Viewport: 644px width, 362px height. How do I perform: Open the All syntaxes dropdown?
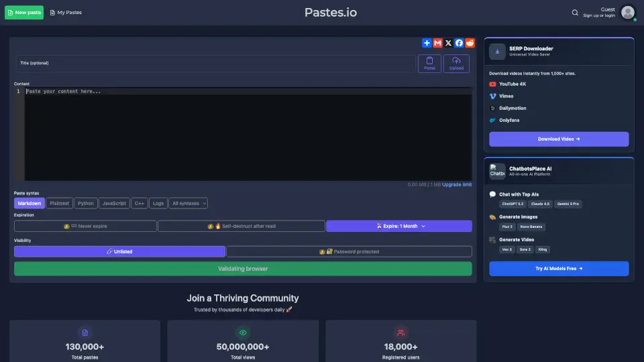[x=188, y=203]
